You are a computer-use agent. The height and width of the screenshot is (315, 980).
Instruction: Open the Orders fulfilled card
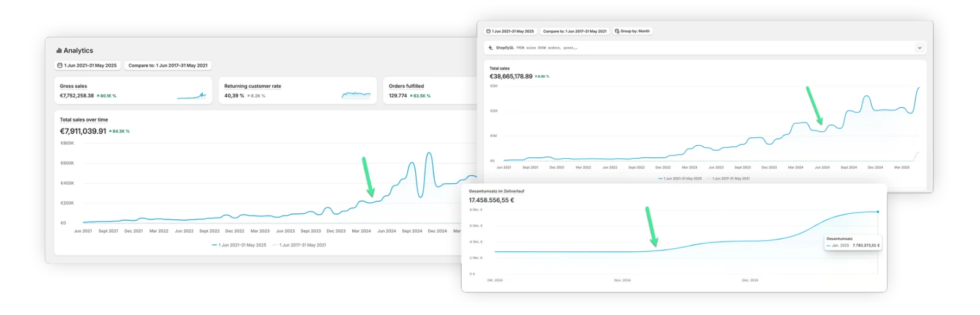pyautogui.click(x=430, y=91)
